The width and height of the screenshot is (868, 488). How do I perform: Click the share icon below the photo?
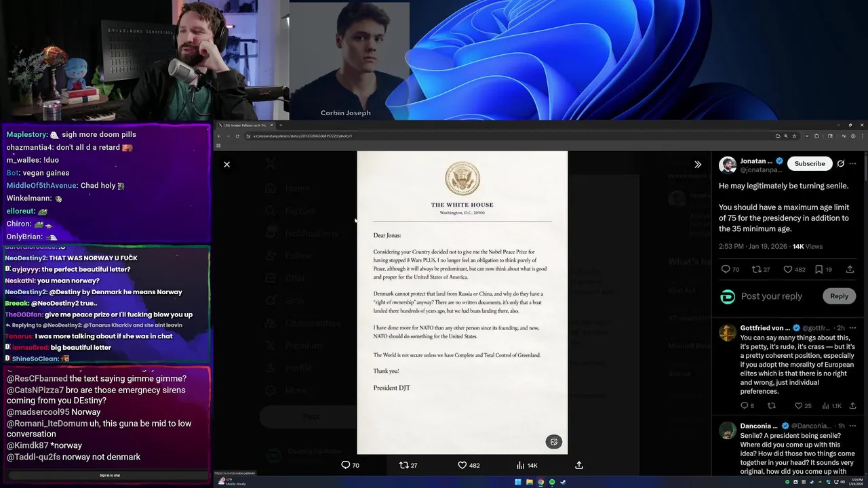(x=578, y=465)
